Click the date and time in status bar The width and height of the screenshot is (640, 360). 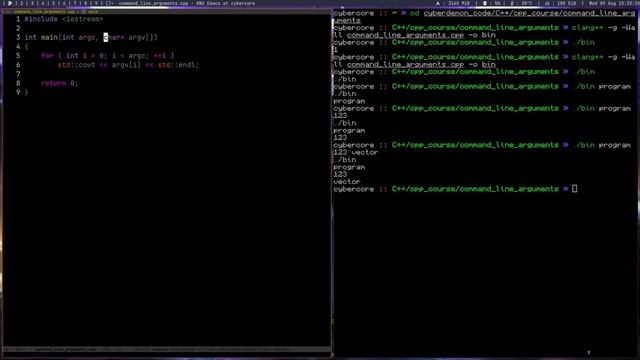(614, 3)
